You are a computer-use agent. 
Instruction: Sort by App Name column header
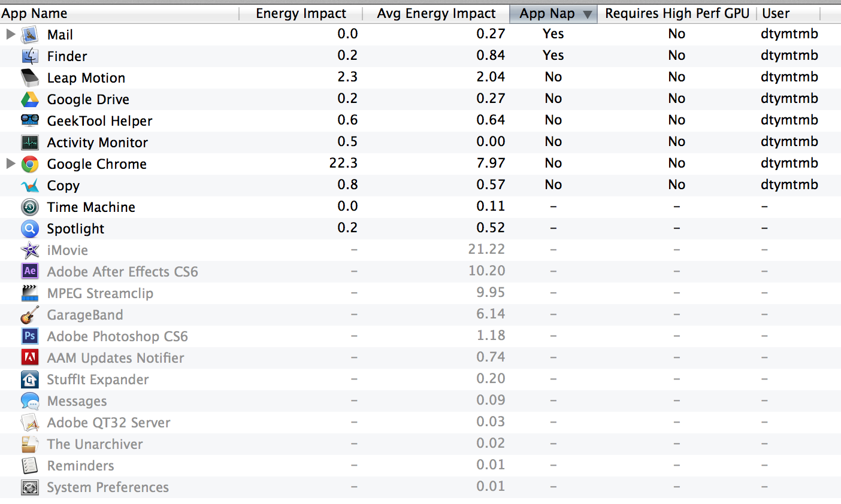coord(35,13)
